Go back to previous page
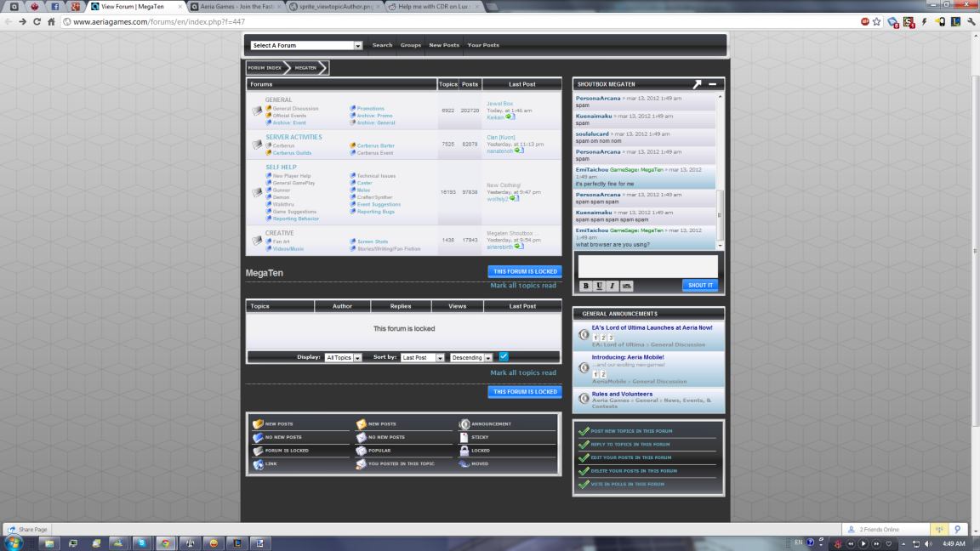980x551 pixels. point(9,21)
